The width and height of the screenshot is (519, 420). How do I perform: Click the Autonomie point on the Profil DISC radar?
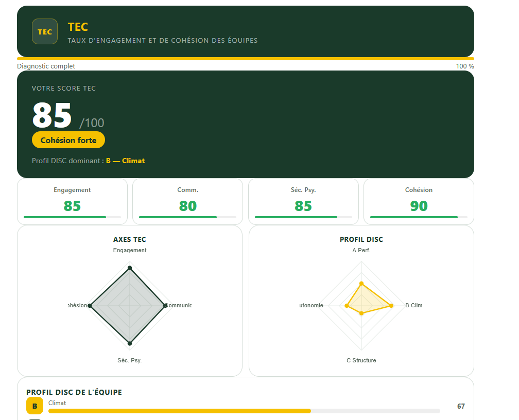point(347,306)
